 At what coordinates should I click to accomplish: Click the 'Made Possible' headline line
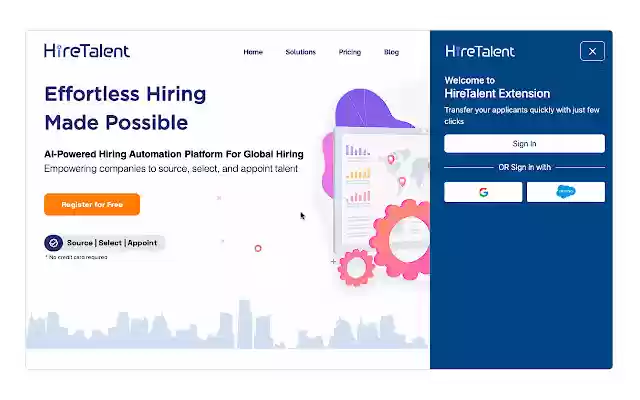(x=116, y=122)
